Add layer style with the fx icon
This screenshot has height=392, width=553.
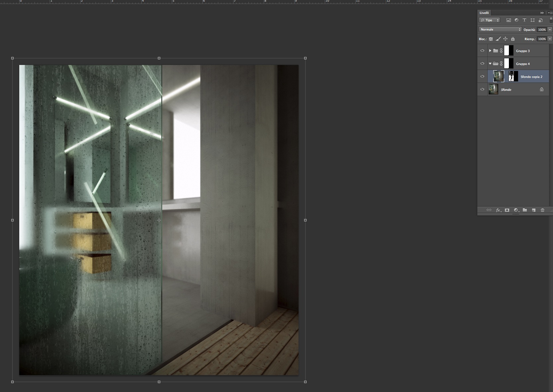[x=498, y=210]
